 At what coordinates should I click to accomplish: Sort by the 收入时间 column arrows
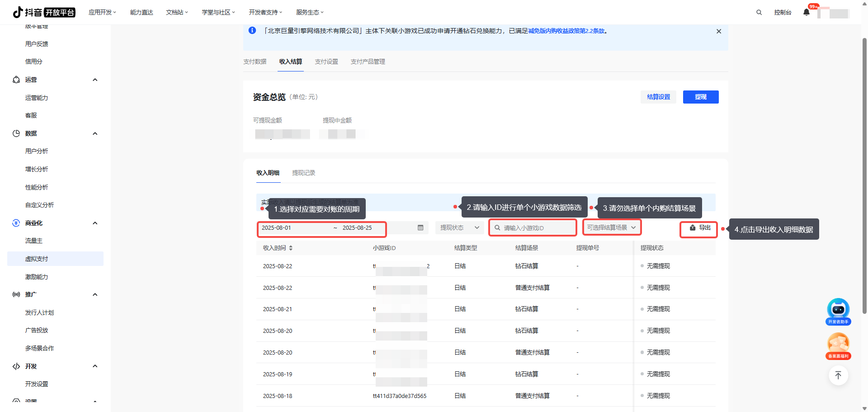[x=291, y=248]
